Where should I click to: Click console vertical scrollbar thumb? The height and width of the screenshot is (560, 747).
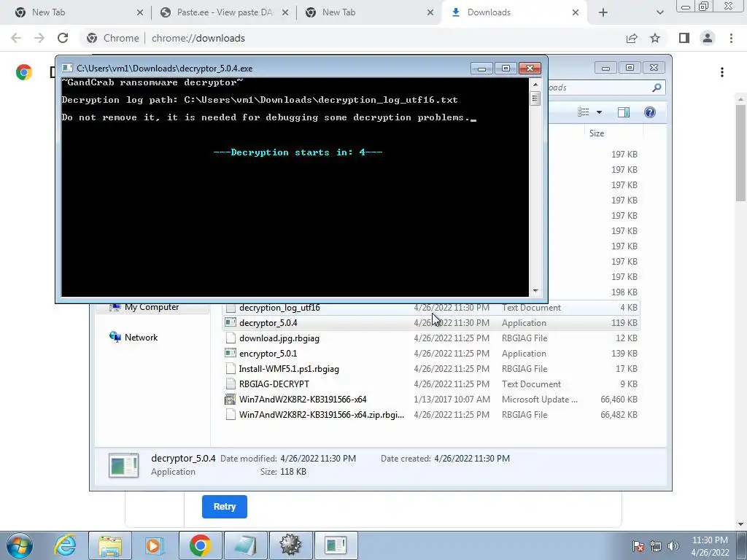tap(535, 98)
